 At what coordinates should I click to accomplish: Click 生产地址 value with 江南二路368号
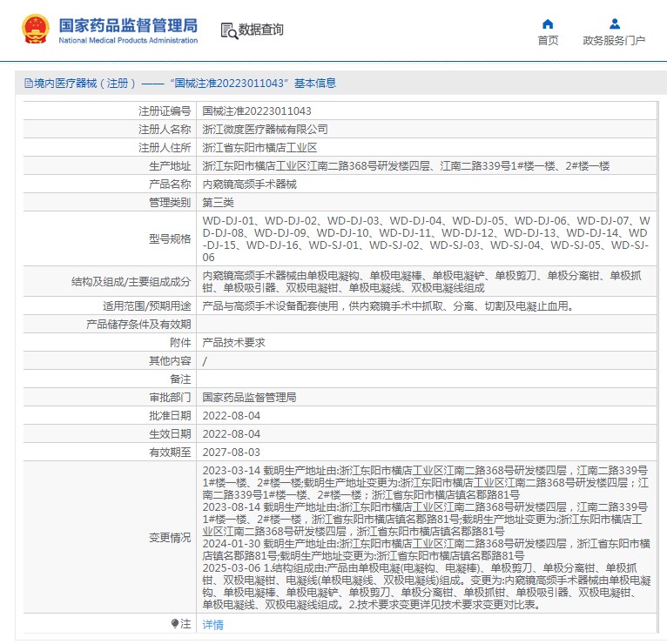pos(407,165)
